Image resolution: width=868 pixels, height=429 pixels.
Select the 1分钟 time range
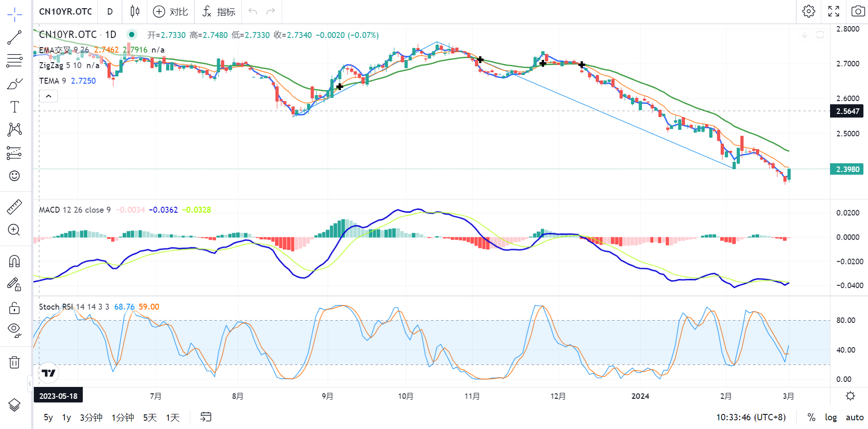(x=123, y=418)
